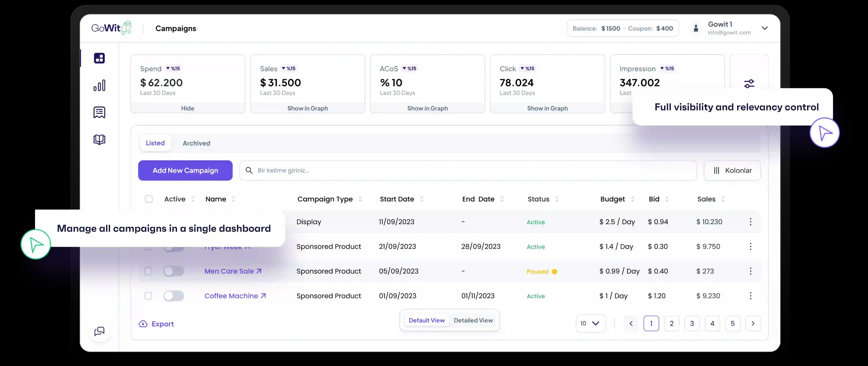868x366 pixels.
Task: Click Add New Campaign button
Action: [185, 170]
